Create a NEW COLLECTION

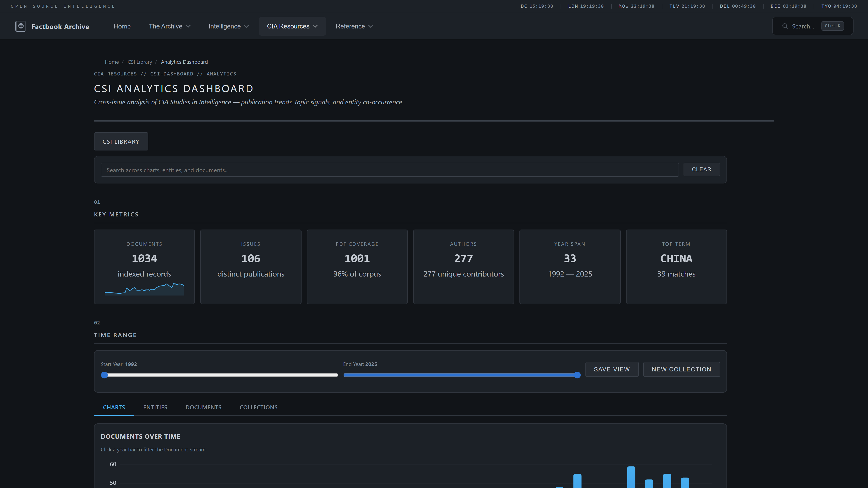pos(681,369)
